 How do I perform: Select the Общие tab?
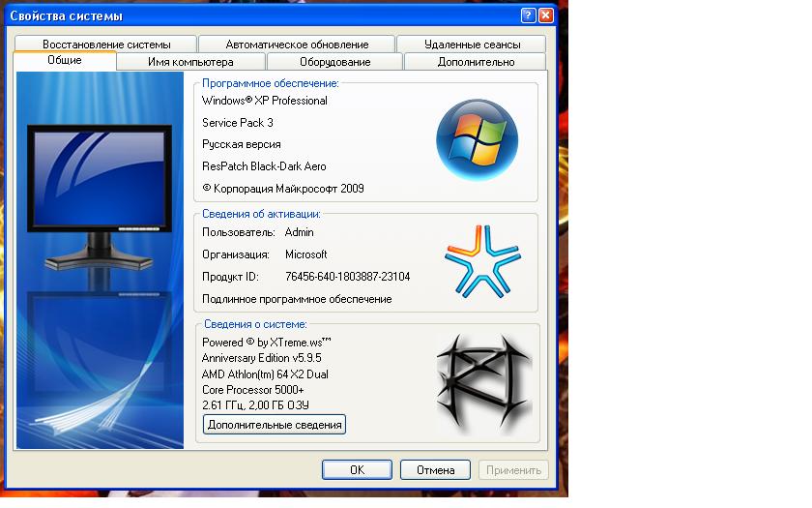(x=65, y=60)
